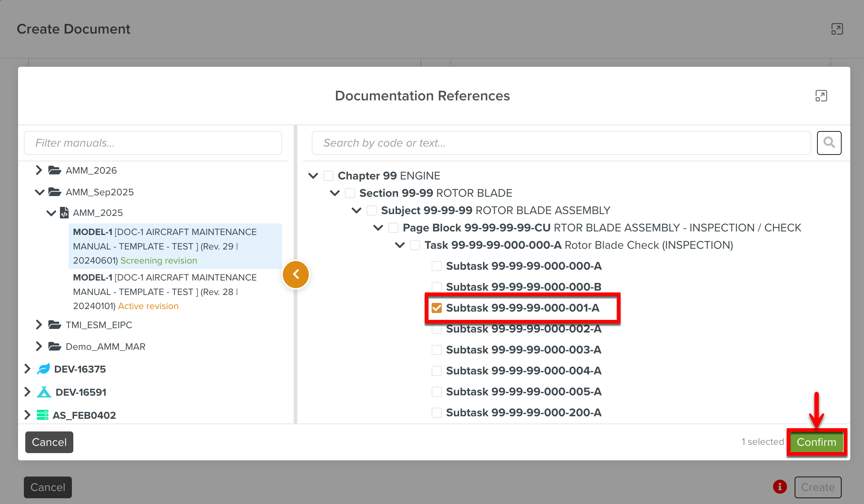864x504 pixels.
Task: Collapse the Section 99-99 ROTOR BLADE node
Action: [x=335, y=193]
